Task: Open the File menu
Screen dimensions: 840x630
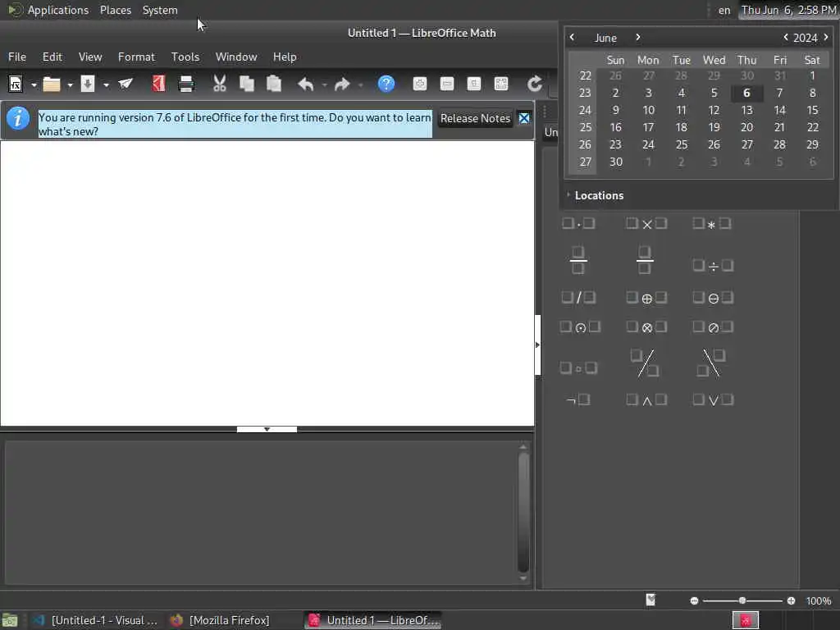Action: point(17,57)
